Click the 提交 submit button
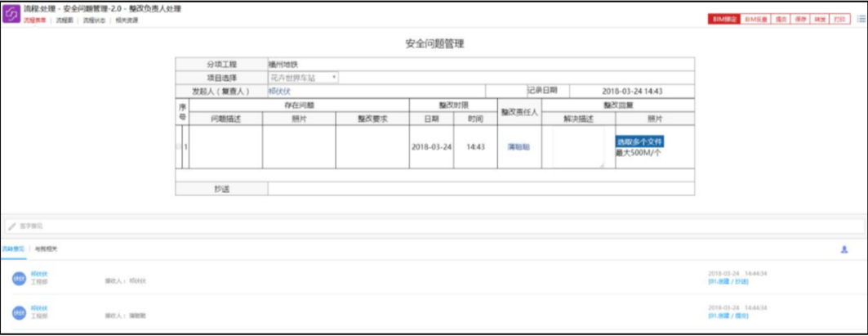 781,19
